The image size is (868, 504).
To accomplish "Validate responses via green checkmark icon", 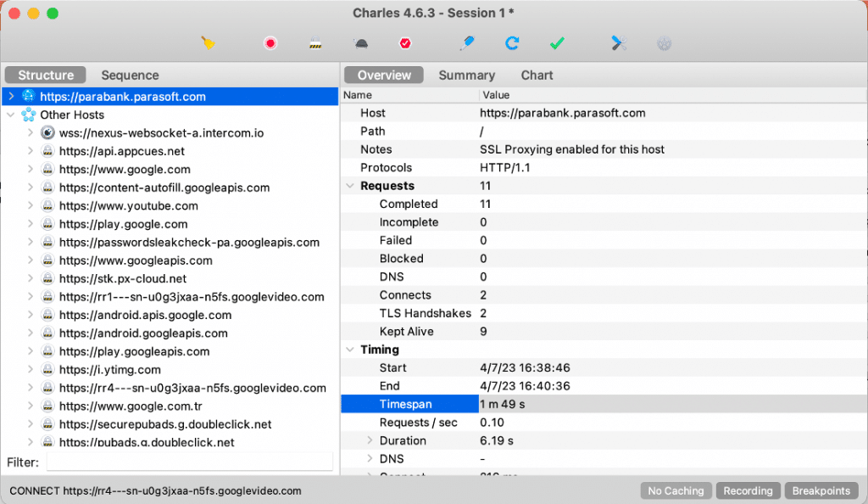I will pyautogui.click(x=557, y=42).
